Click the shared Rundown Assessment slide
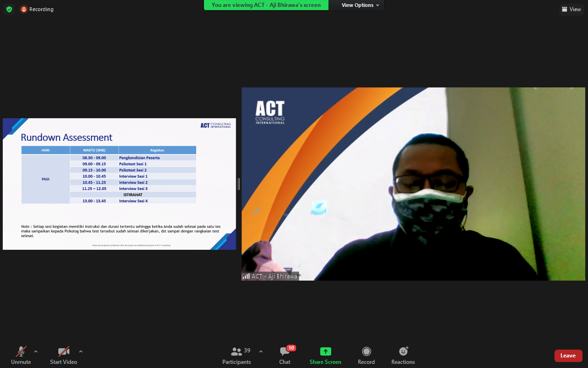588x368 pixels. click(119, 184)
